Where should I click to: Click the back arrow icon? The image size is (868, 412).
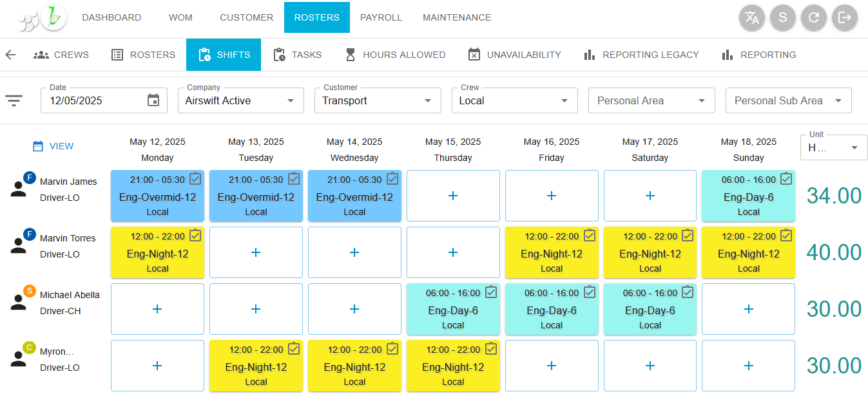pos(10,55)
